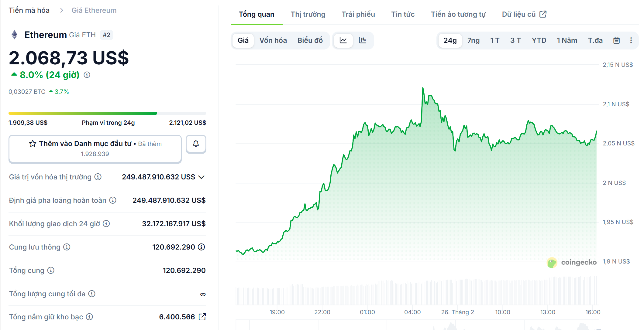Go back via Tiền mã hóa breadcrumb link

[29, 10]
